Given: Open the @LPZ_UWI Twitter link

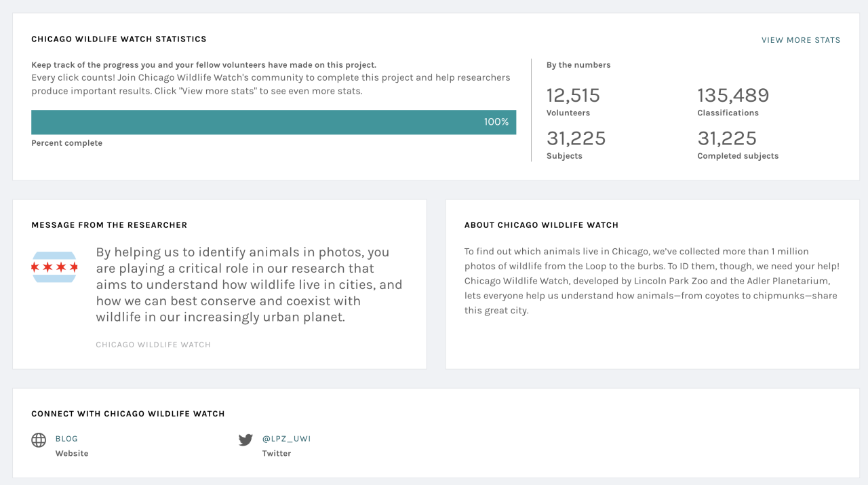Looking at the screenshot, I should pos(286,439).
